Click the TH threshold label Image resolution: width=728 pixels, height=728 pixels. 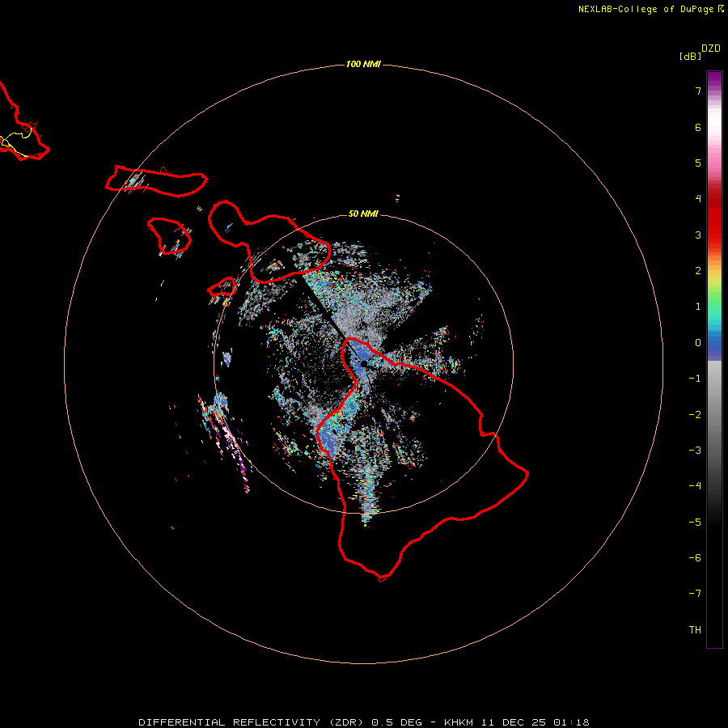pos(695,630)
